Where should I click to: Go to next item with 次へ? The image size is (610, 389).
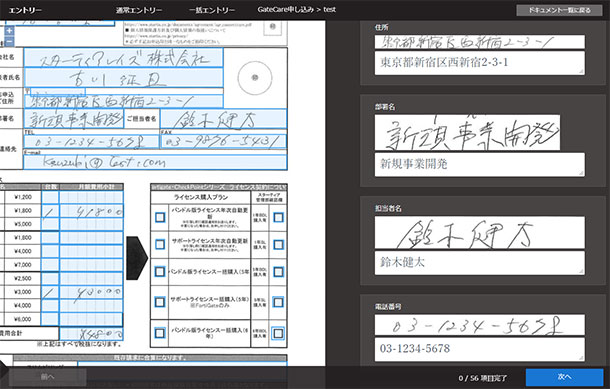click(x=564, y=377)
